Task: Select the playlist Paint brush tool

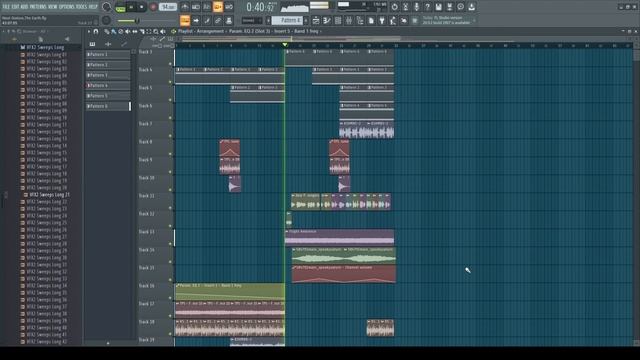Action: pos(113,31)
